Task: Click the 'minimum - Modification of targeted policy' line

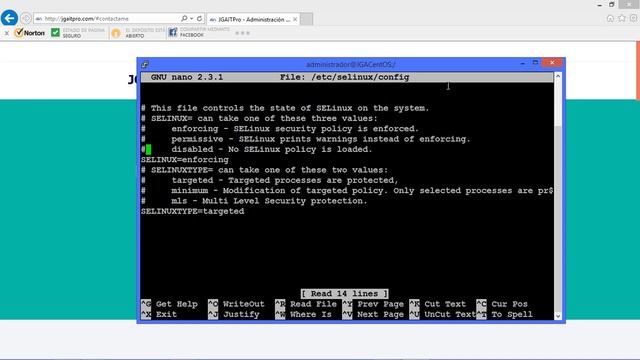Action: click(347, 191)
